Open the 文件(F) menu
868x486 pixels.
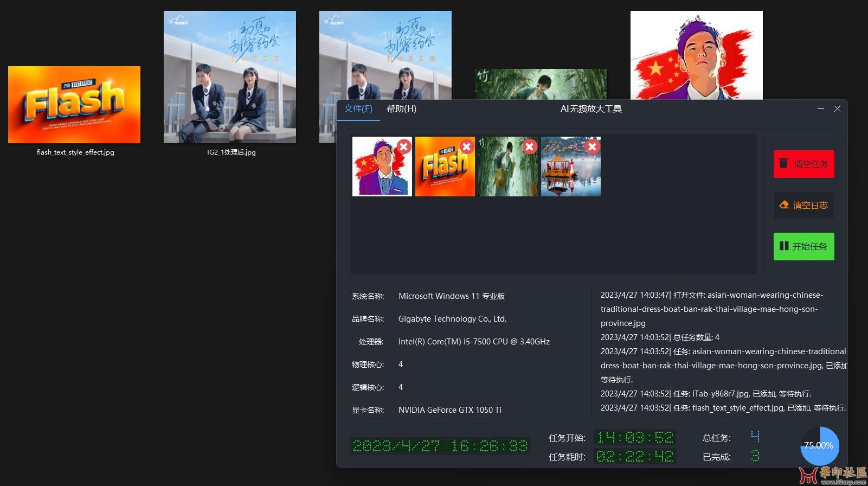(x=358, y=108)
